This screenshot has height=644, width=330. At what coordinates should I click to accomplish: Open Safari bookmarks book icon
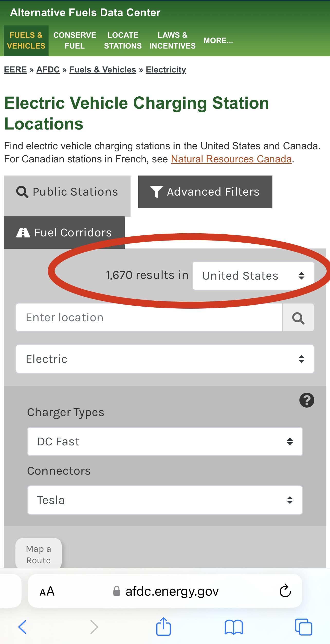click(x=233, y=627)
